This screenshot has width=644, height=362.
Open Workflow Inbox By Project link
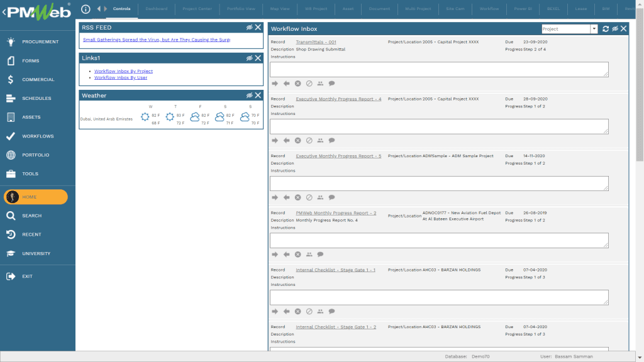(x=123, y=71)
